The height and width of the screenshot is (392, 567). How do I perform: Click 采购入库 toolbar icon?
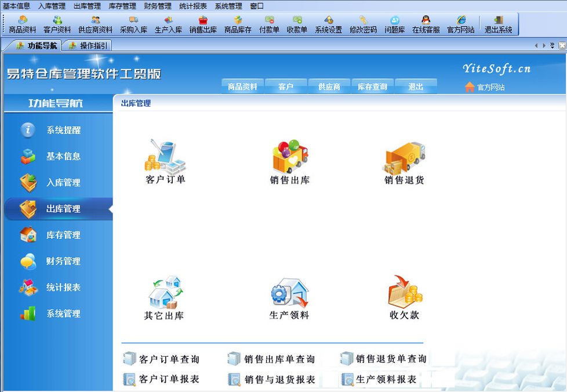[133, 24]
